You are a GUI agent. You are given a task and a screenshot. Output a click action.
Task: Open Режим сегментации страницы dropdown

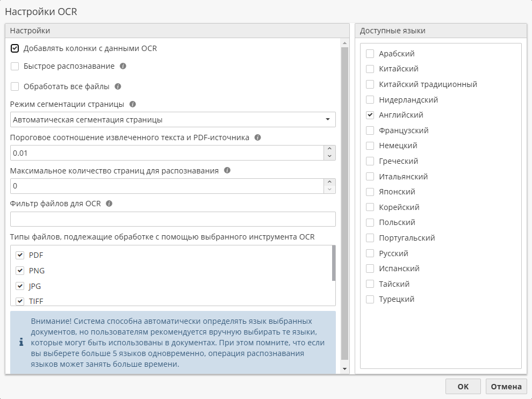[x=172, y=120]
